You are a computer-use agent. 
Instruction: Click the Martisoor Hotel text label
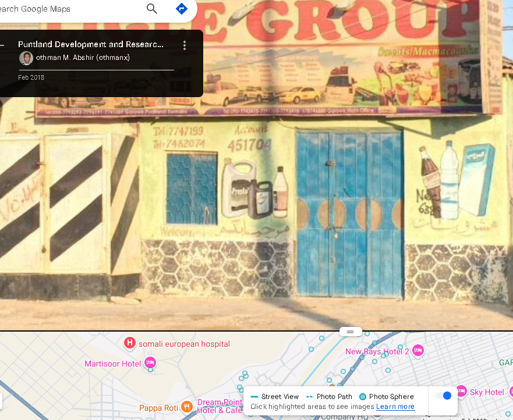click(112, 364)
